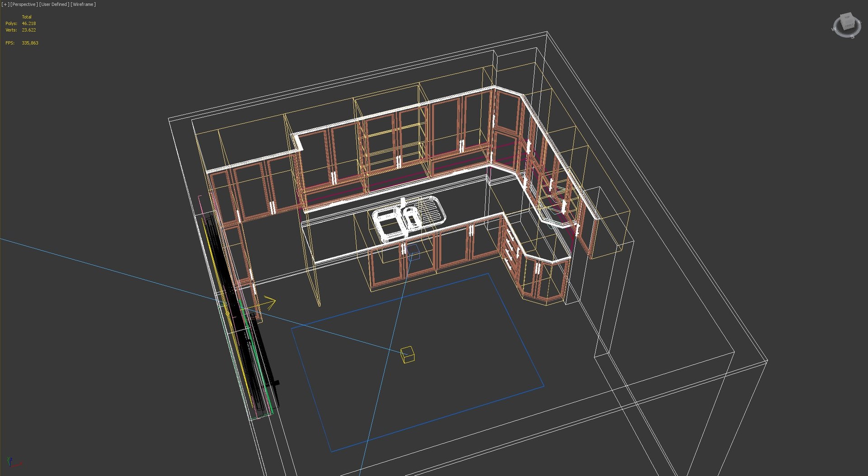Open the [+] viewport general menu
This screenshot has height=476, width=868.
5,5
